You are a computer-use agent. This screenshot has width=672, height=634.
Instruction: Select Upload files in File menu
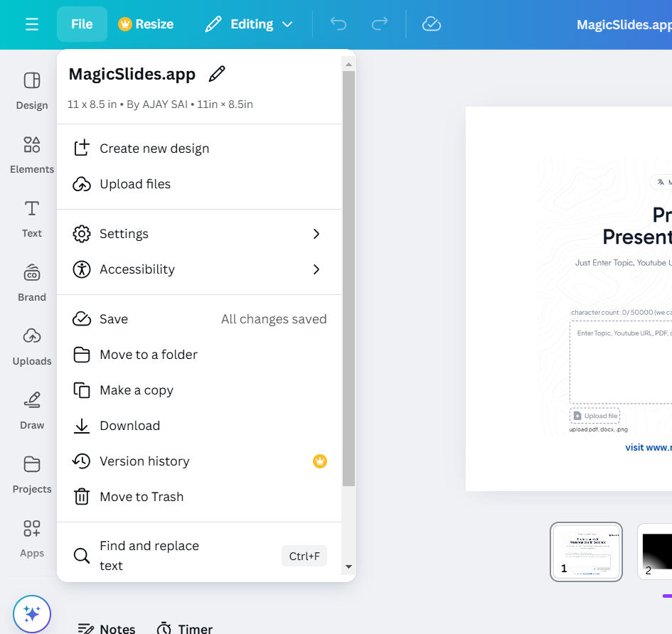199,184
